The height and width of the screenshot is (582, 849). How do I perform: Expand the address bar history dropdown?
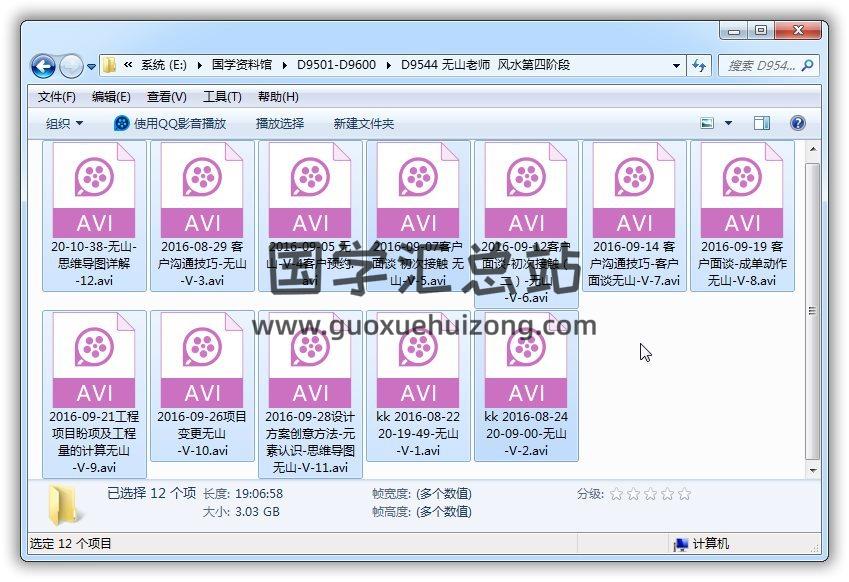tap(677, 65)
